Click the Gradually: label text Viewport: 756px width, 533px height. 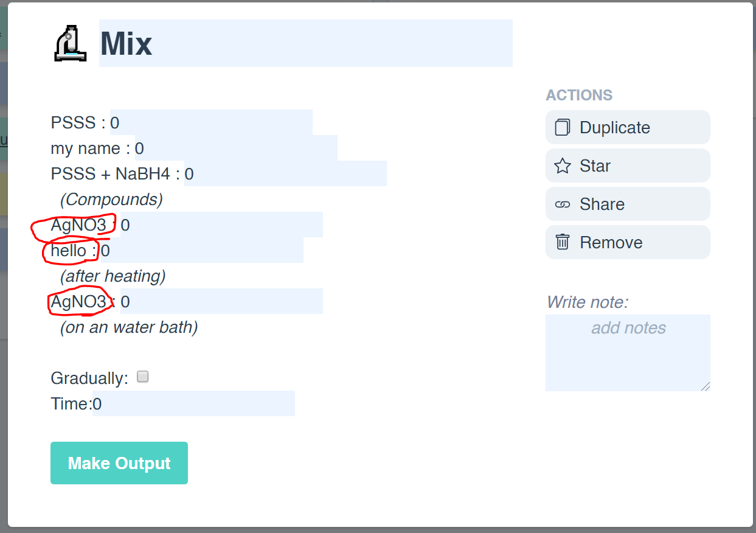pyautogui.click(x=89, y=378)
